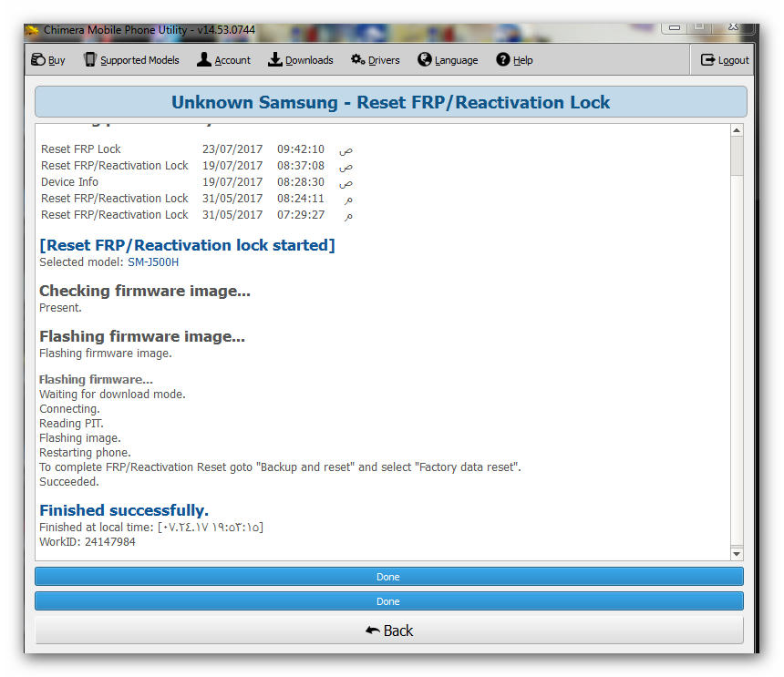This screenshot has height=677, width=784.
Task: Select the 'Reset FRP Lock' 23/07/2017 history row
Action: [197, 149]
